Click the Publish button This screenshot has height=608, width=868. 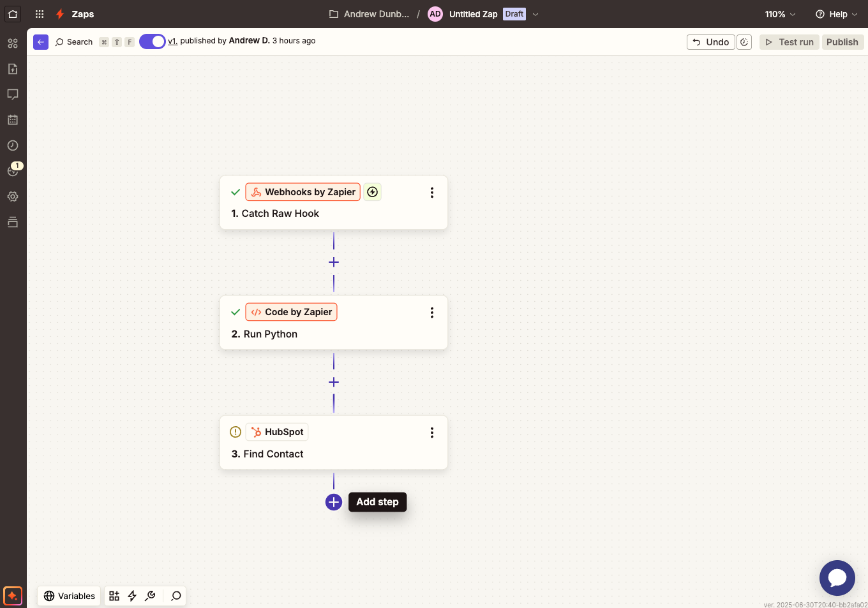tap(842, 42)
